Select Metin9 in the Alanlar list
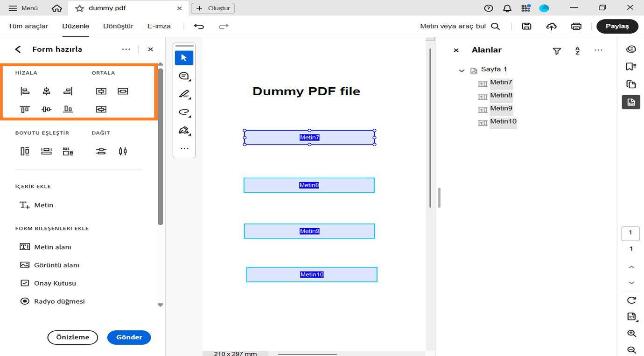This screenshot has height=356, width=644. (501, 109)
